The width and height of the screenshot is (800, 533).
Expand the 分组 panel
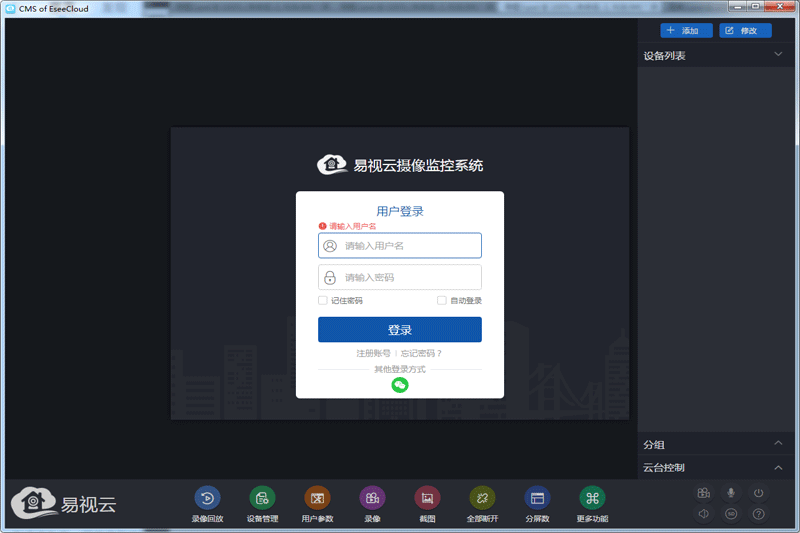click(x=778, y=443)
